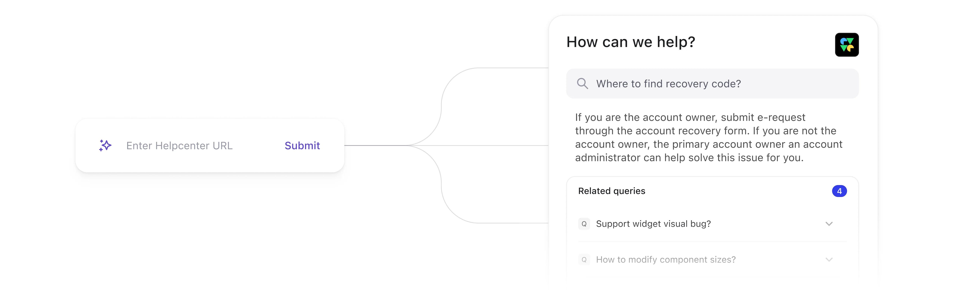Click the Submit button
Viewport: 980px width, 291px height.
click(x=302, y=145)
